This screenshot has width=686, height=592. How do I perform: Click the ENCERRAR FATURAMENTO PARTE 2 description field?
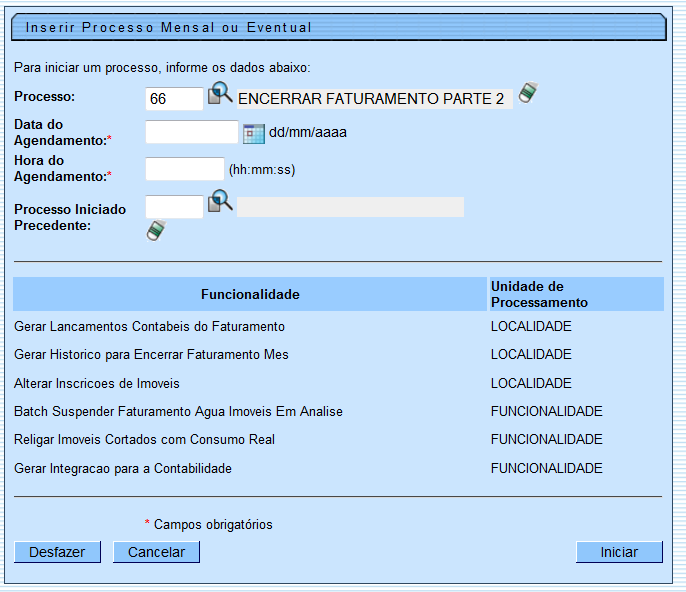374,98
